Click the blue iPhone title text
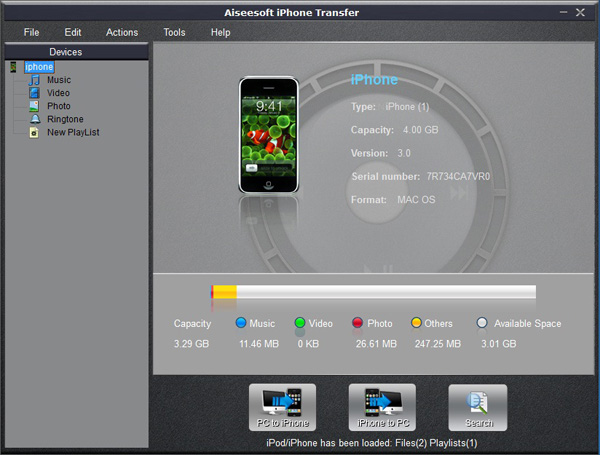Viewport: 600px width, 455px height. point(374,80)
